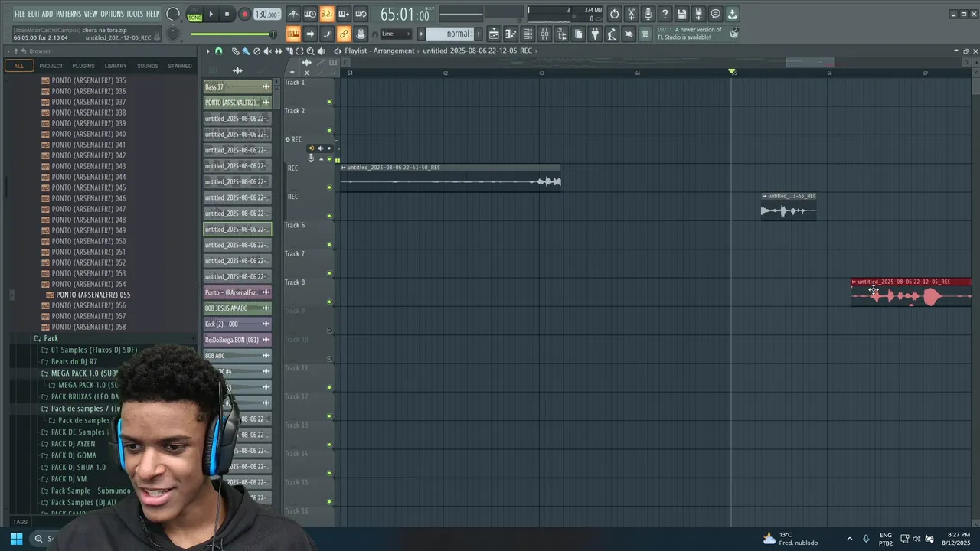Open the channel rack view icon
Screen dimensions: 980x551
point(528,34)
